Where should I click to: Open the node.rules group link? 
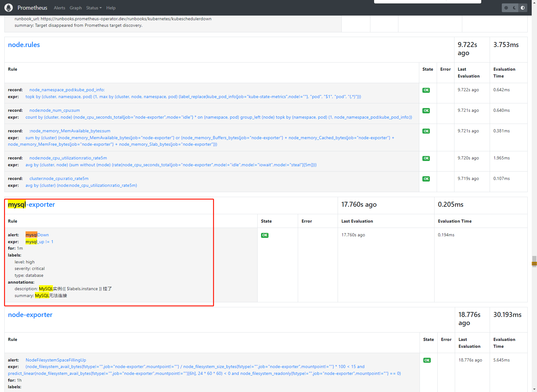click(x=24, y=45)
